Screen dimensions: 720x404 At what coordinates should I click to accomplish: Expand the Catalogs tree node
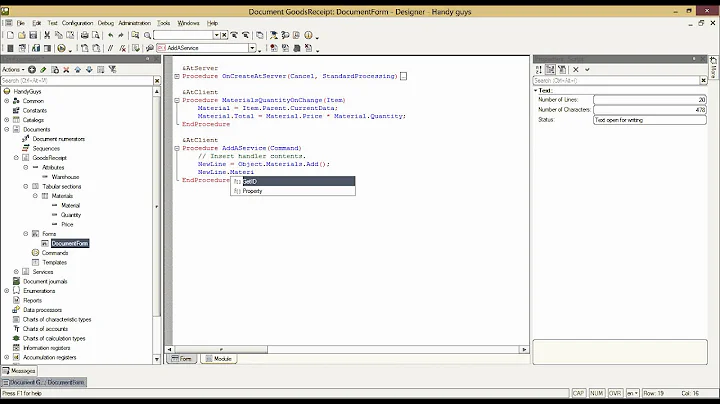(7, 120)
